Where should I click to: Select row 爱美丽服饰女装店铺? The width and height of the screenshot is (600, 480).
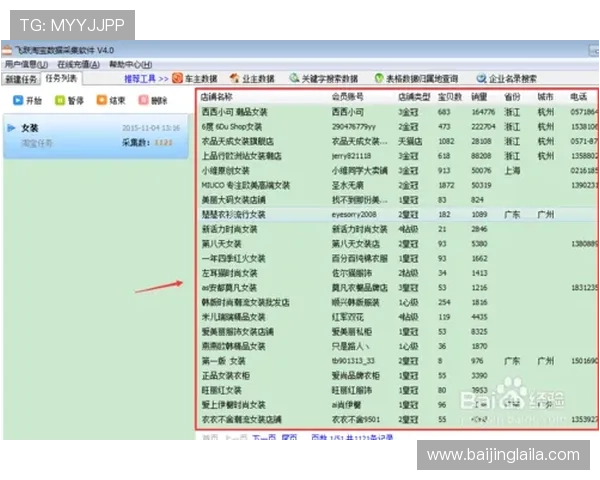[x=397, y=331]
